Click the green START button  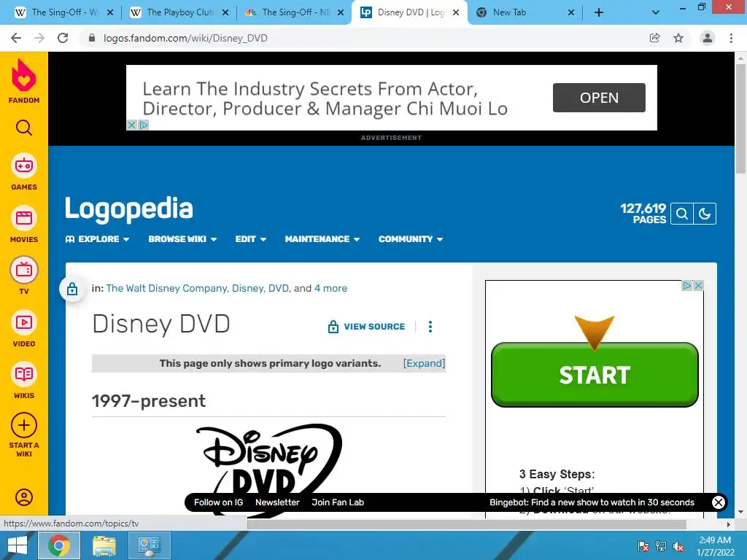pyautogui.click(x=595, y=375)
